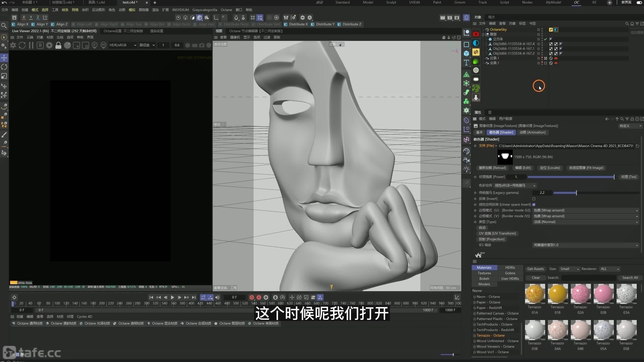Screen dimensions: 644x362
Task: Toggle the 新界面 switch at top right
Action: point(639,3)
